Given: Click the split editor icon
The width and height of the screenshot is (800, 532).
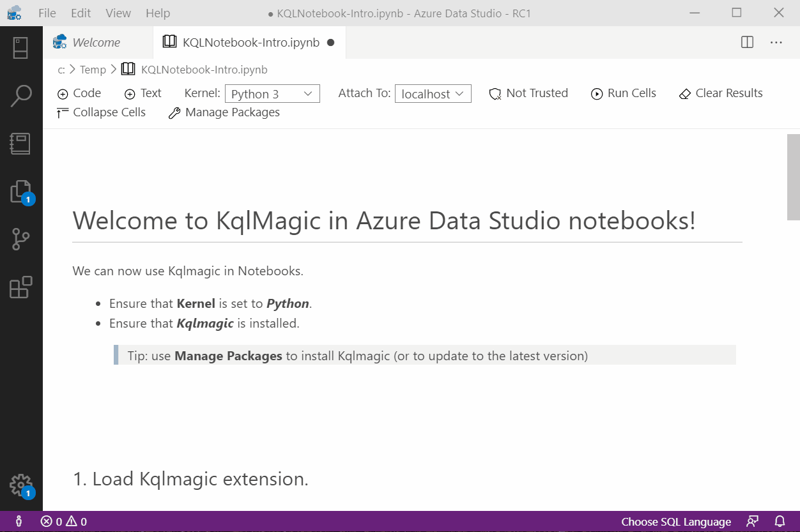Looking at the screenshot, I should coord(747,42).
